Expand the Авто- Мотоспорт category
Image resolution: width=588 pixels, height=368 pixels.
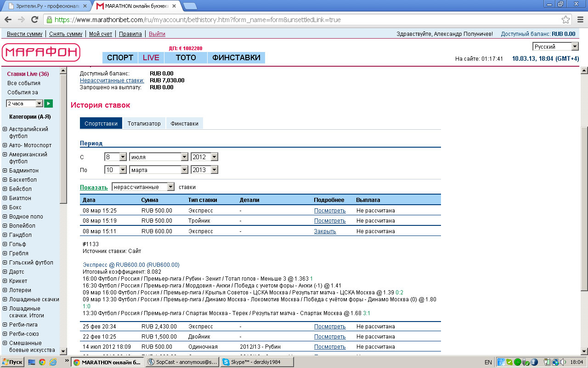pyautogui.click(x=5, y=145)
